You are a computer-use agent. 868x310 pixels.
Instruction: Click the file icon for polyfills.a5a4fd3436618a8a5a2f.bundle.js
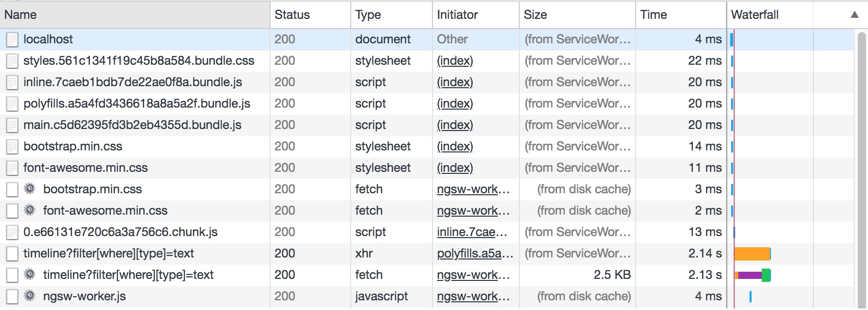12,104
